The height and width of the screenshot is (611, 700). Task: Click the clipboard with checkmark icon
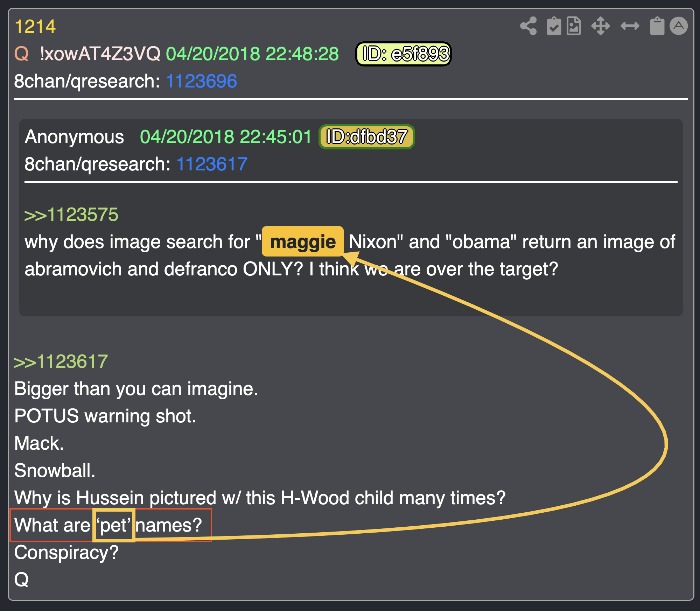click(554, 26)
